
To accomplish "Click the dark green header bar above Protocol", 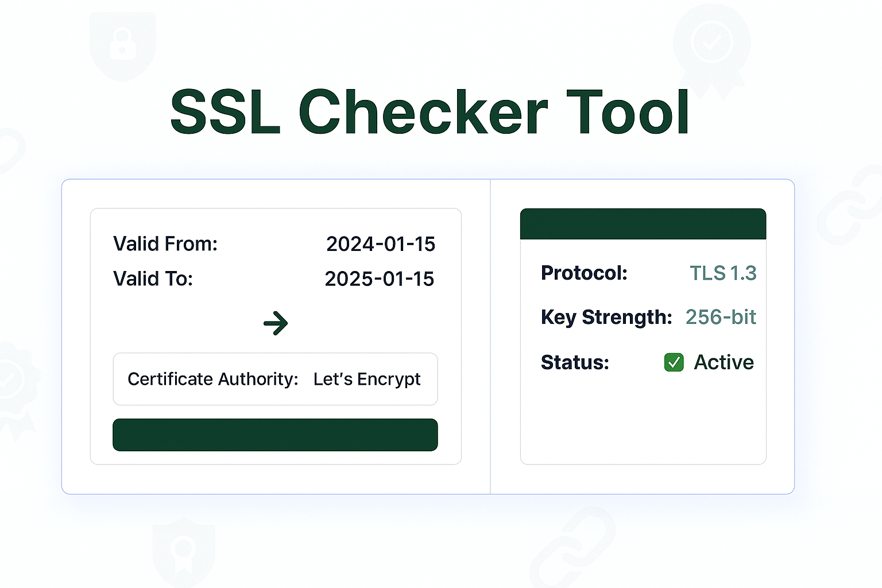I will coord(643,224).
